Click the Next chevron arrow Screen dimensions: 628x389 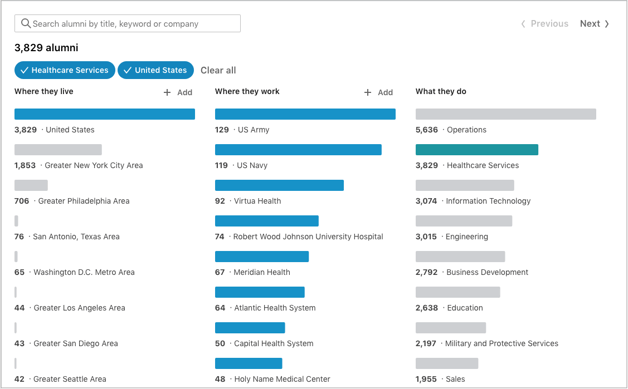click(x=607, y=24)
